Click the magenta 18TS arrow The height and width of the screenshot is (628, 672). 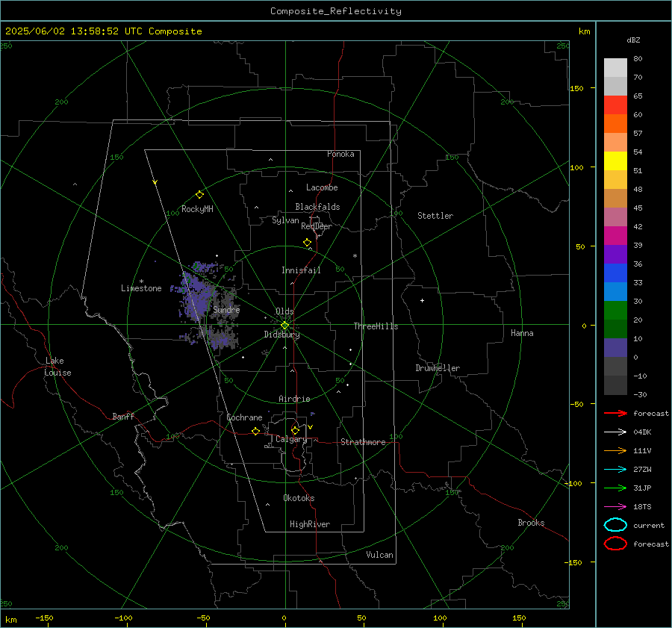pyautogui.click(x=615, y=507)
